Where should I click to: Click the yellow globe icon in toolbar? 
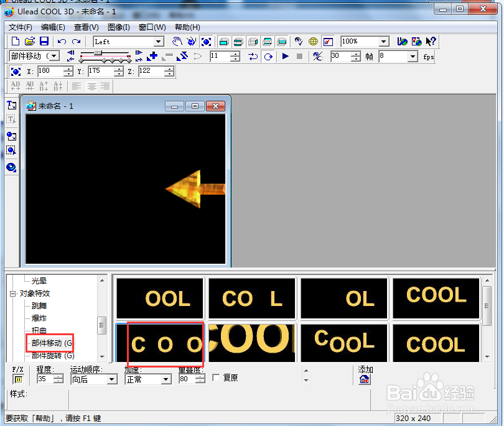point(313,42)
